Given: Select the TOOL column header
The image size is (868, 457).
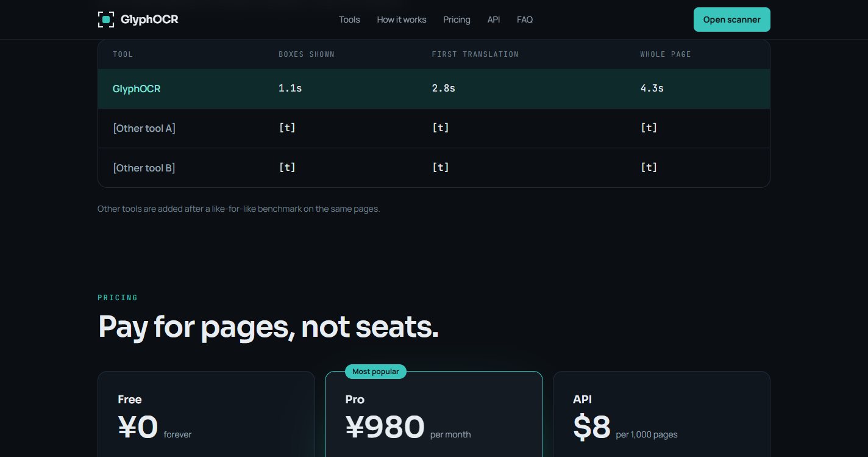Looking at the screenshot, I should point(123,54).
